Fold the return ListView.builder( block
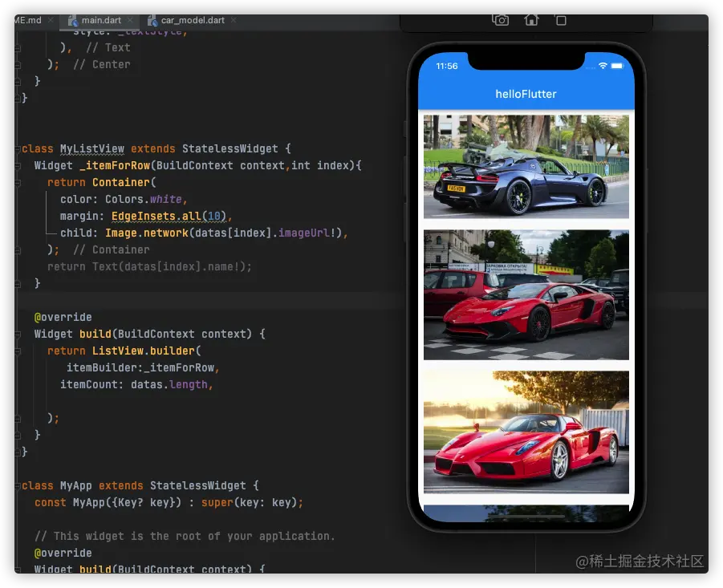The image size is (723, 588). (18, 351)
